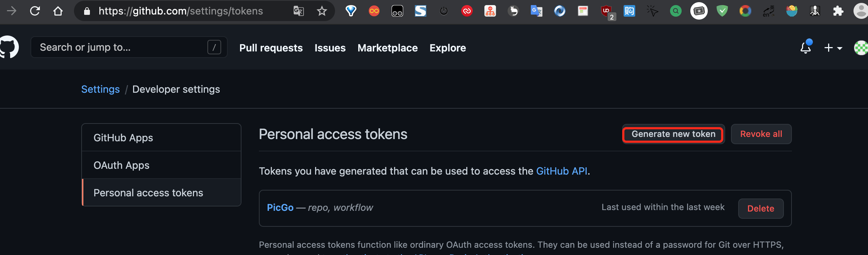The width and height of the screenshot is (868, 255).
Task: Click the Revoke all button
Action: (761, 134)
